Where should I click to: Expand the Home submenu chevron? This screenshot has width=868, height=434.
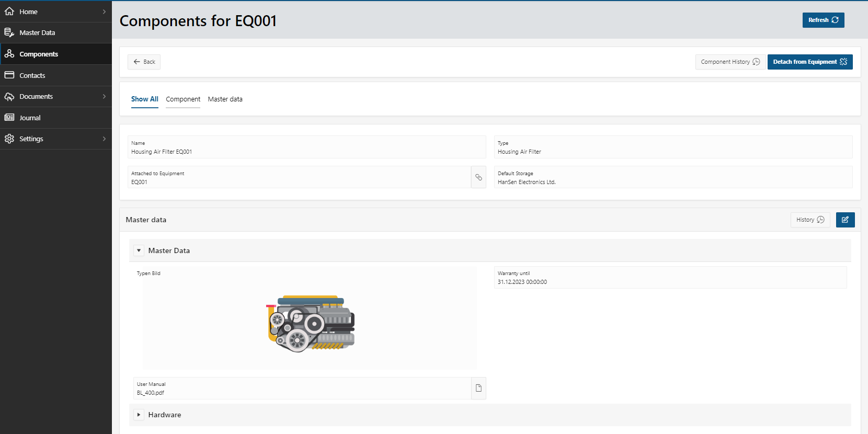tap(104, 12)
